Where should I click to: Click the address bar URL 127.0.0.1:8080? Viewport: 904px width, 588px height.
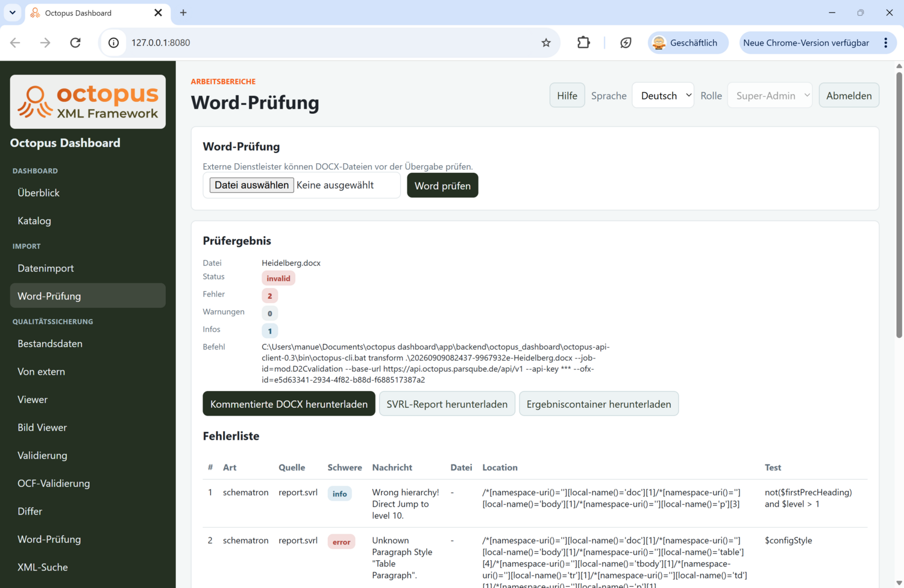(x=161, y=43)
